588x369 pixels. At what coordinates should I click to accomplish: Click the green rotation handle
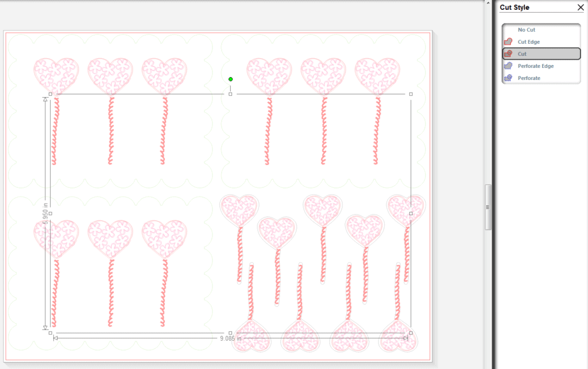[230, 79]
